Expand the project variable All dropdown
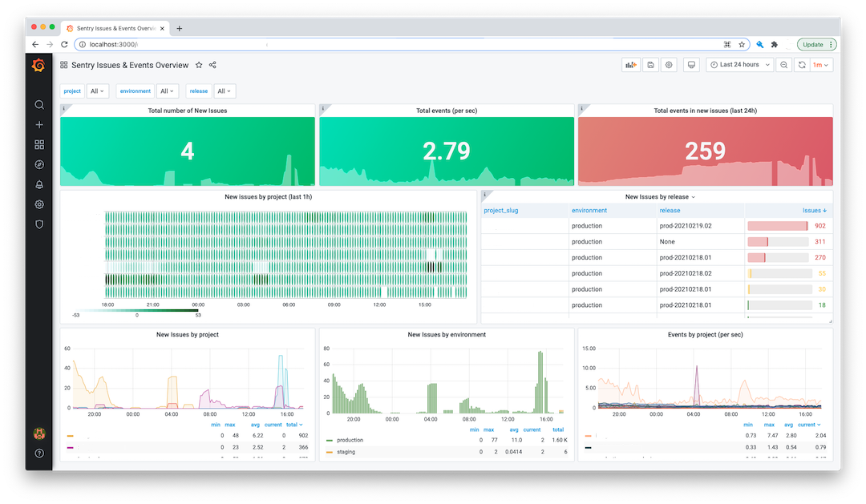This screenshot has width=866, height=504. [x=97, y=91]
